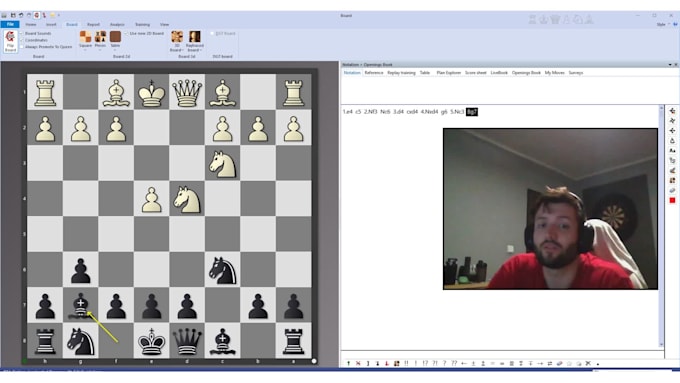Toggle the Coordinates checkbox
The height and width of the screenshot is (383, 680).
22,40
